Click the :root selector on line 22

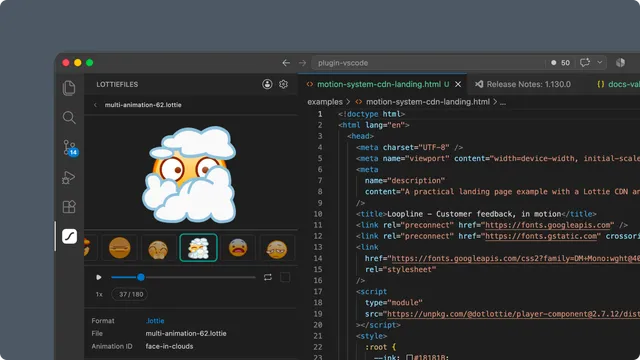click(x=376, y=347)
